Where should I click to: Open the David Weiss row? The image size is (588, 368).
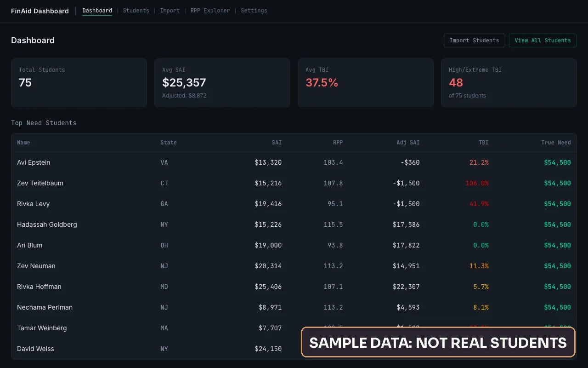coord(294,349)
